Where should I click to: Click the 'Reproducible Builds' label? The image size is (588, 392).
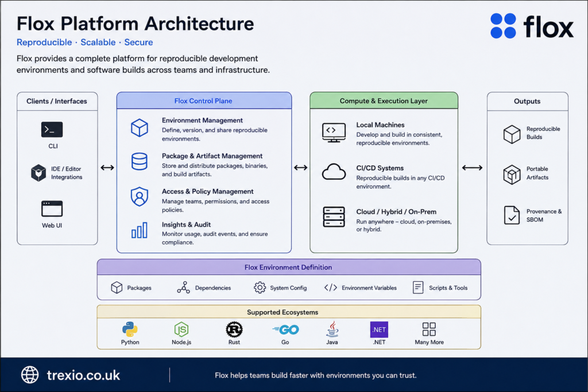(x=543, y=133)
